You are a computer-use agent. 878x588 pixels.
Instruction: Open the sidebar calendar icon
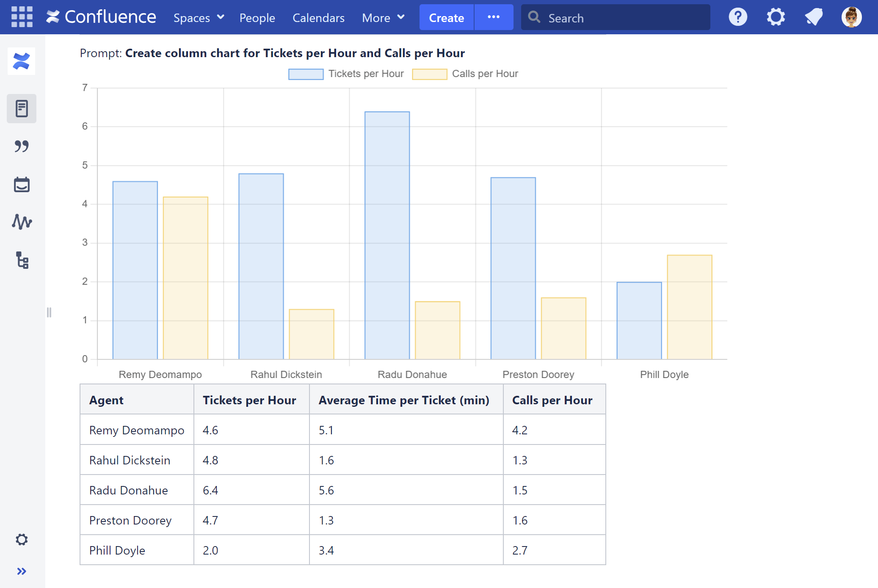[22, 185]
